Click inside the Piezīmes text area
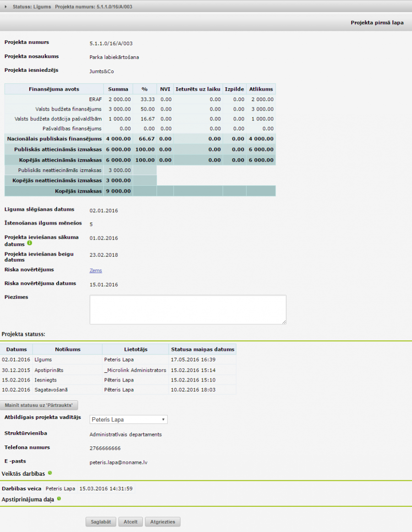 (188, 310)
